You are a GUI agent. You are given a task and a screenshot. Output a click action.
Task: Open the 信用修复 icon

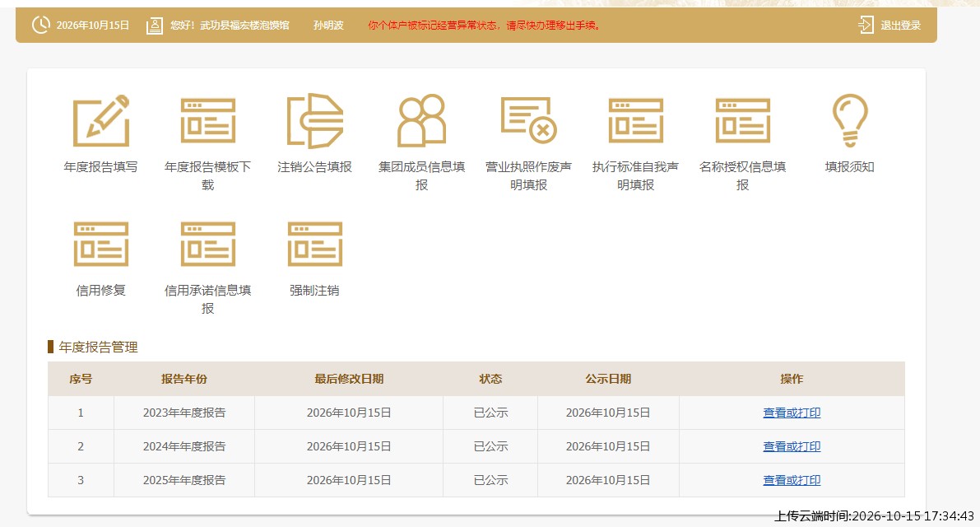coord(101,244)
